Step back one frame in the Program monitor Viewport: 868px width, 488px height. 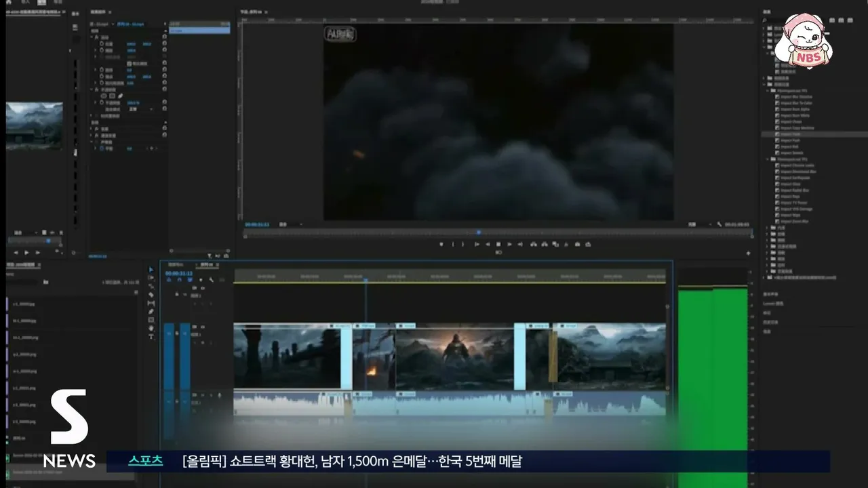click(488, 244)
